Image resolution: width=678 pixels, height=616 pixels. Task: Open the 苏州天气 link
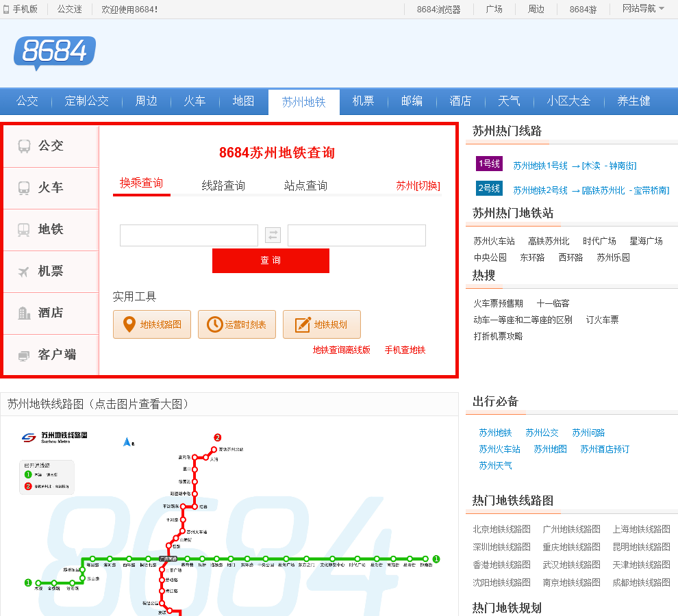[496, 465]
